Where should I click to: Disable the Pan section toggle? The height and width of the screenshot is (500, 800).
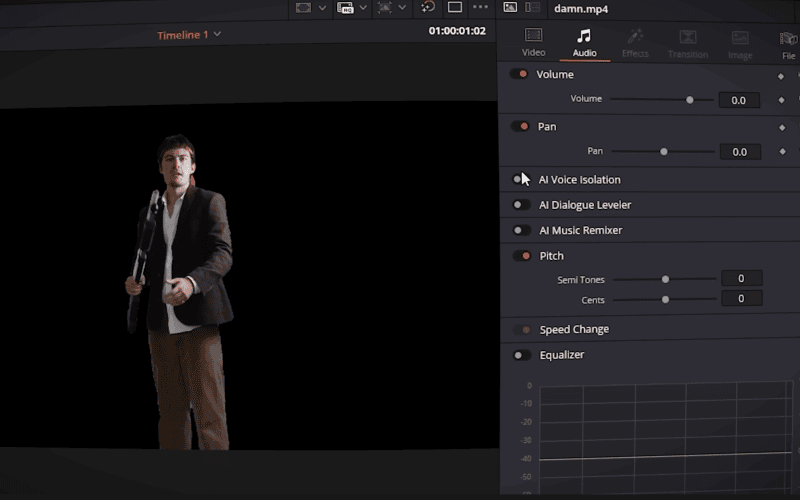click(520, 126)
